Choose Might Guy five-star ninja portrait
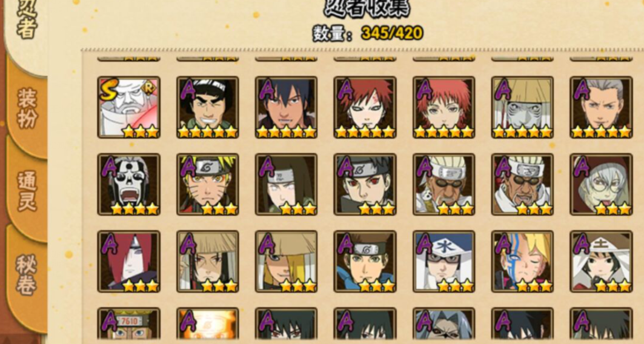This screenshot has height=344, width=644. click(207, 107)
